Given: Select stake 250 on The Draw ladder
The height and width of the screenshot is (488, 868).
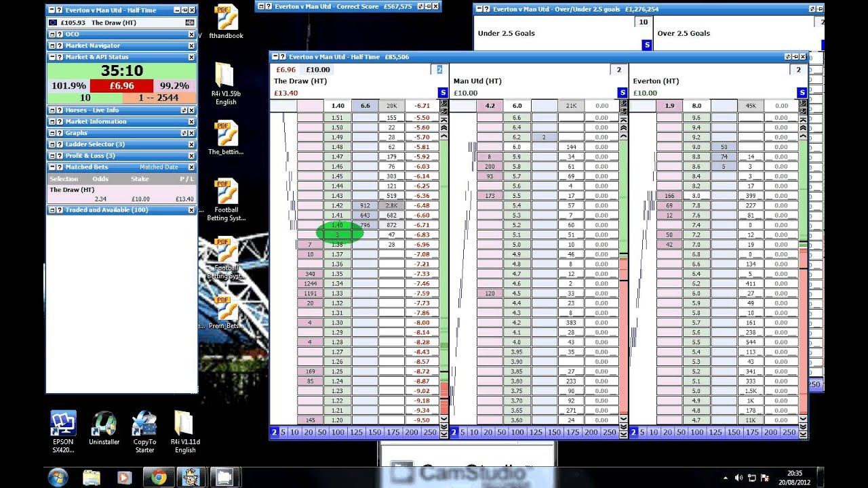Looking at the screenshot, I should pos(429,432).
